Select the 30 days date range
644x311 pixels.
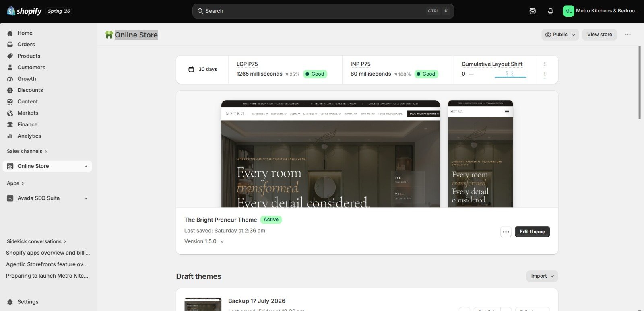point(202,69)
